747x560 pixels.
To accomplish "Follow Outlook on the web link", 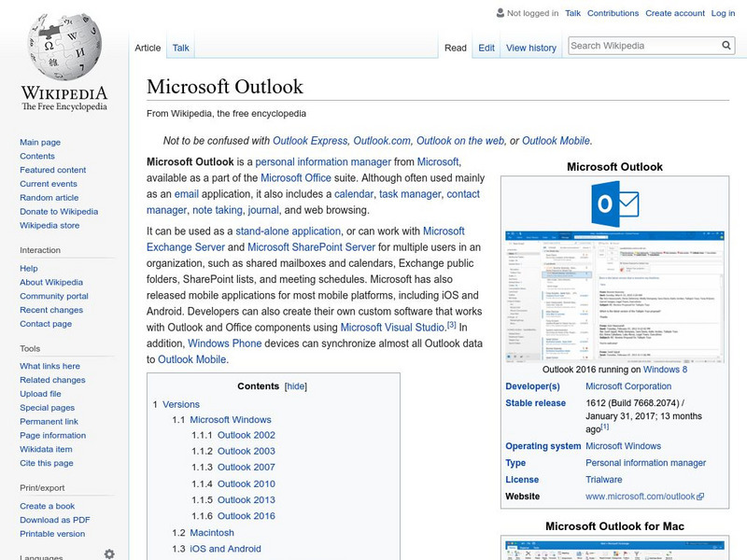I will 460,141.
